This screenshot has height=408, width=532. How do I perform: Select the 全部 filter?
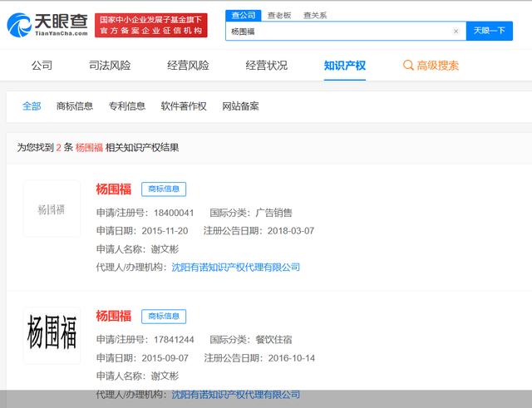click(x=32, y=106)
